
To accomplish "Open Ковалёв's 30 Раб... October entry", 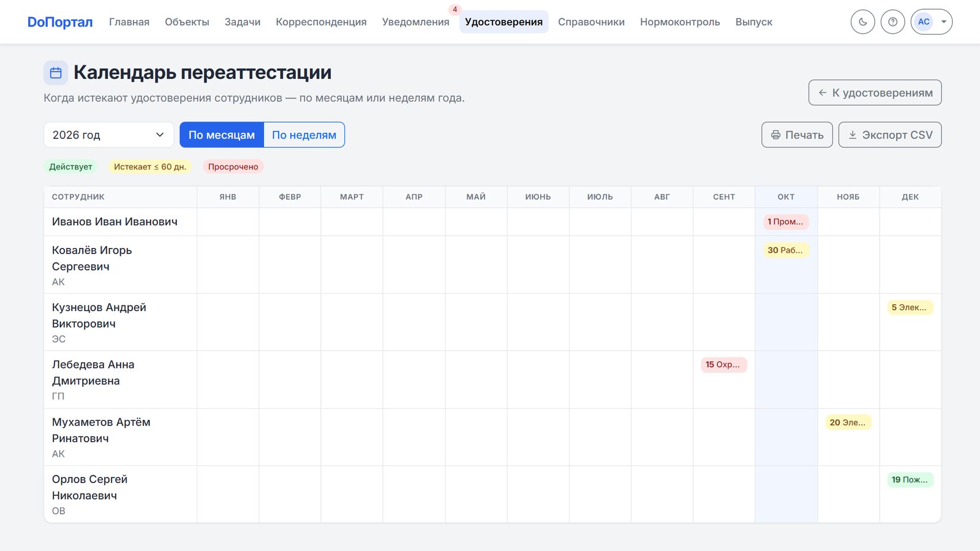I will (x=786, y=250).
